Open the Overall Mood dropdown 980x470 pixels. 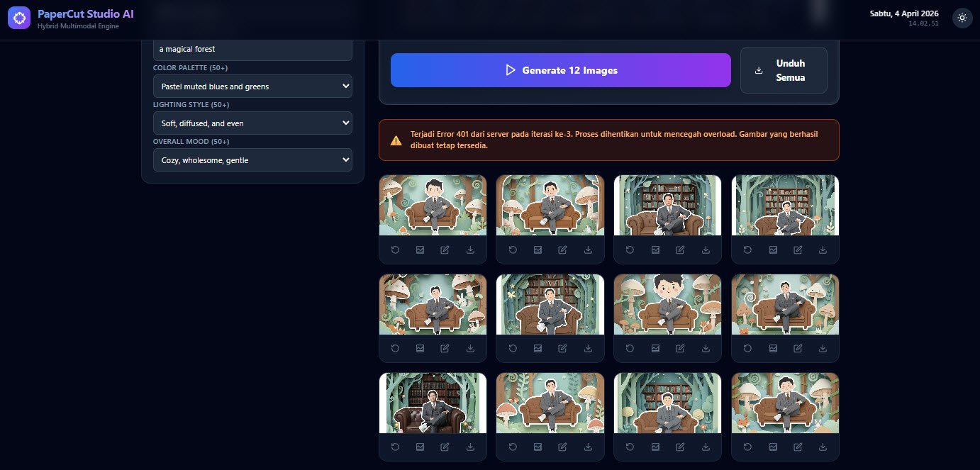(x=252, y=160)
